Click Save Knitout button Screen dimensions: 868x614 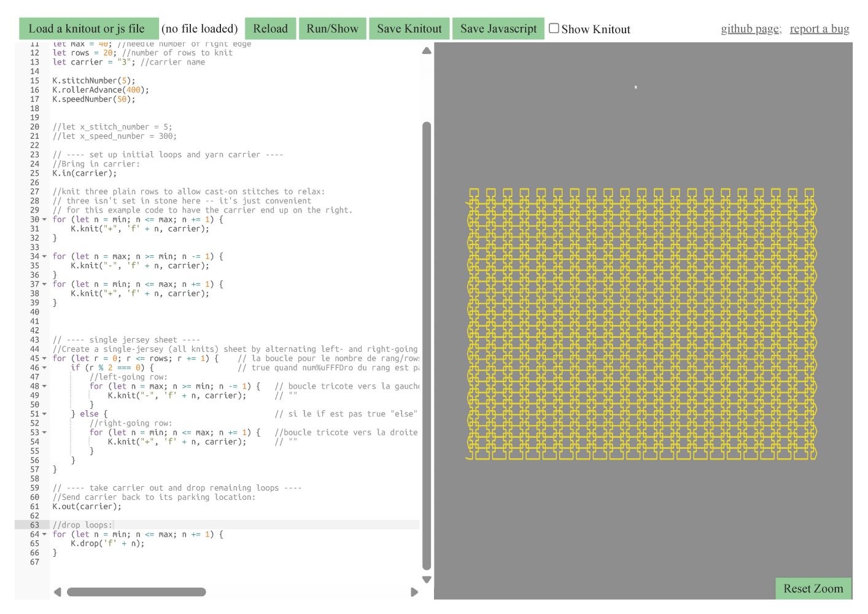[409, 29]
